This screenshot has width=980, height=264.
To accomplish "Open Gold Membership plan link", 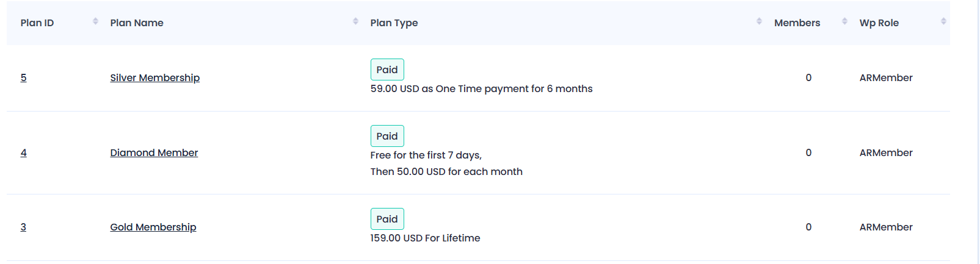I will click(153, 227).
